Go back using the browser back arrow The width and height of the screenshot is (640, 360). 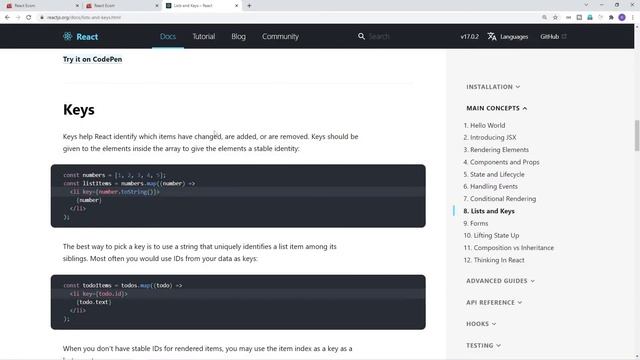[x=7, y=18]
